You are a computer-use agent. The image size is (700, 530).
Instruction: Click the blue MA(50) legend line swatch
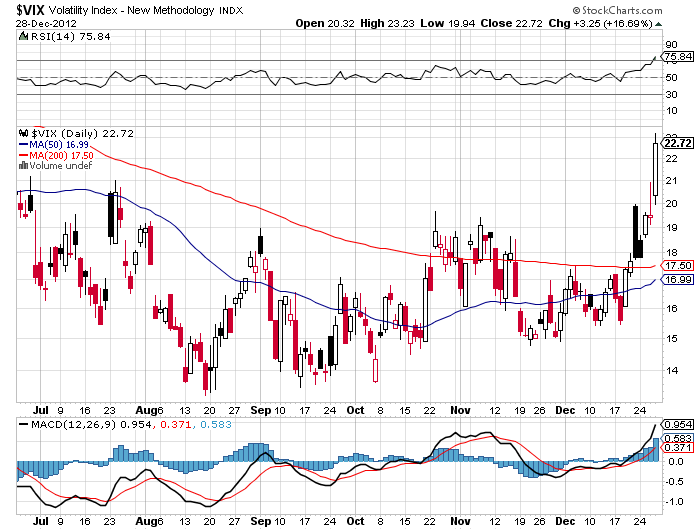23,145
